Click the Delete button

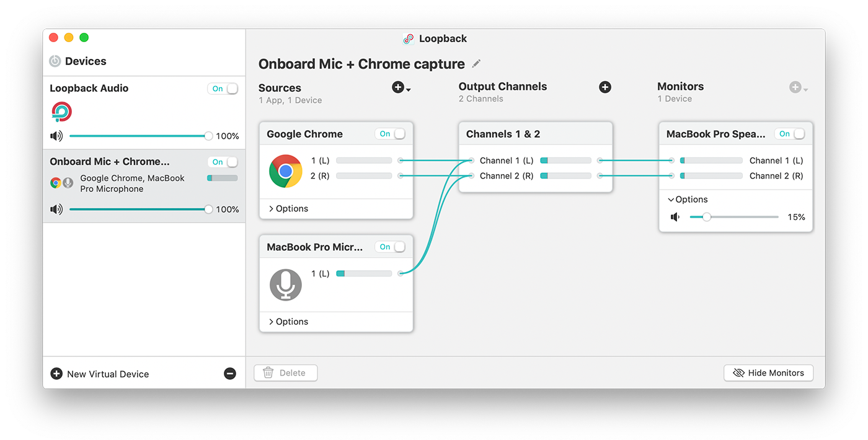[x=286, y=372]
